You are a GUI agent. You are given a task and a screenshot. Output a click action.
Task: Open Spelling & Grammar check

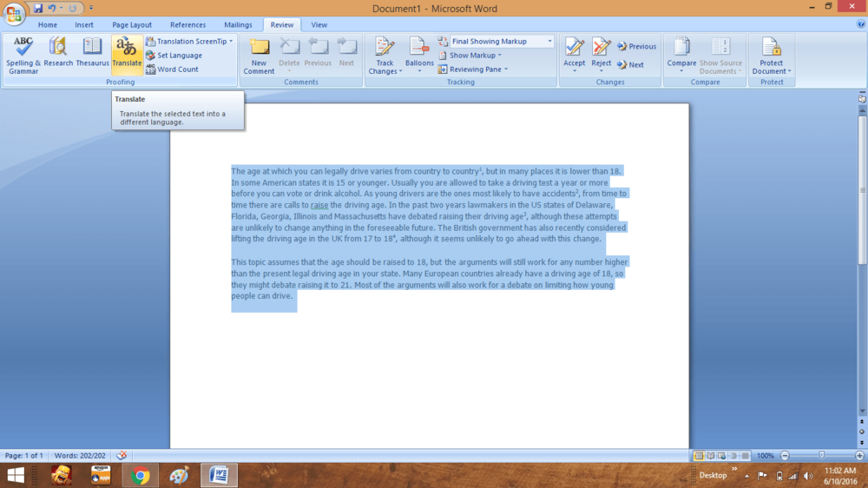coord(23,56)
